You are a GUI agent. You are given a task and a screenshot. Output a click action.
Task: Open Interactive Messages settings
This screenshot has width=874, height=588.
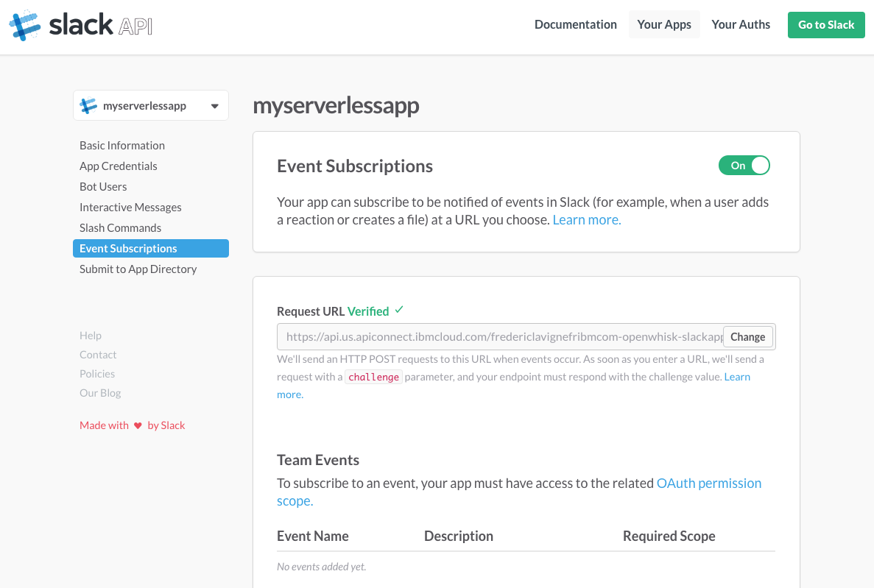coord(130,208)
